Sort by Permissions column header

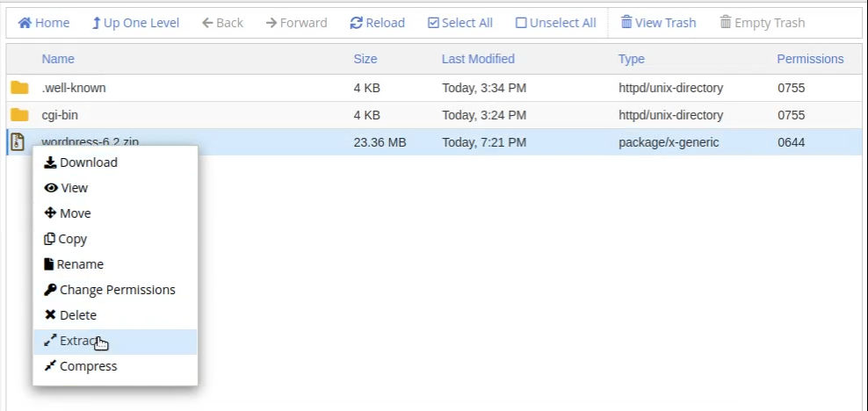point(810,59)
